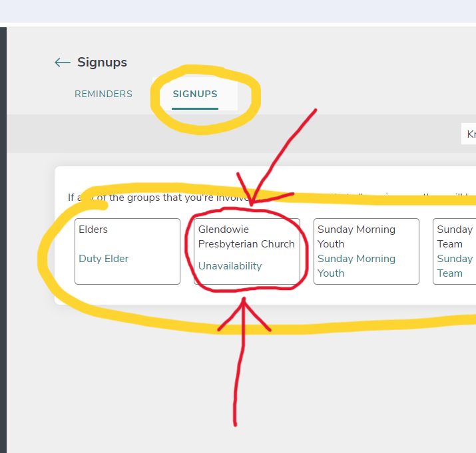Click the Glendowie Presbyterian Church title text
The image size is (476, 453).
click(246, 237)
